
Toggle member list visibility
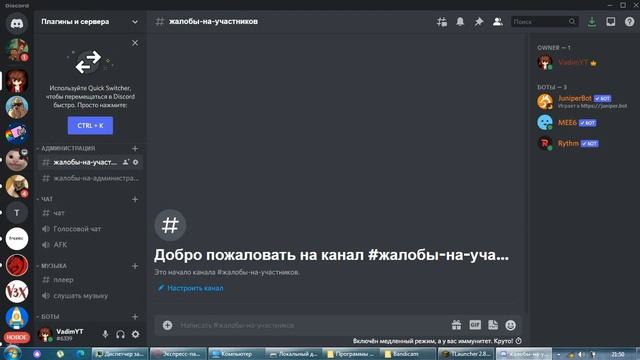tap(498, 22)
